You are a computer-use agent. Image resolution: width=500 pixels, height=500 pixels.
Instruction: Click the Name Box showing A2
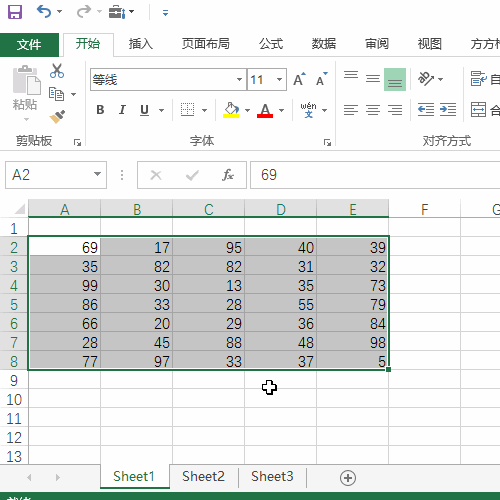click(48, 175)
